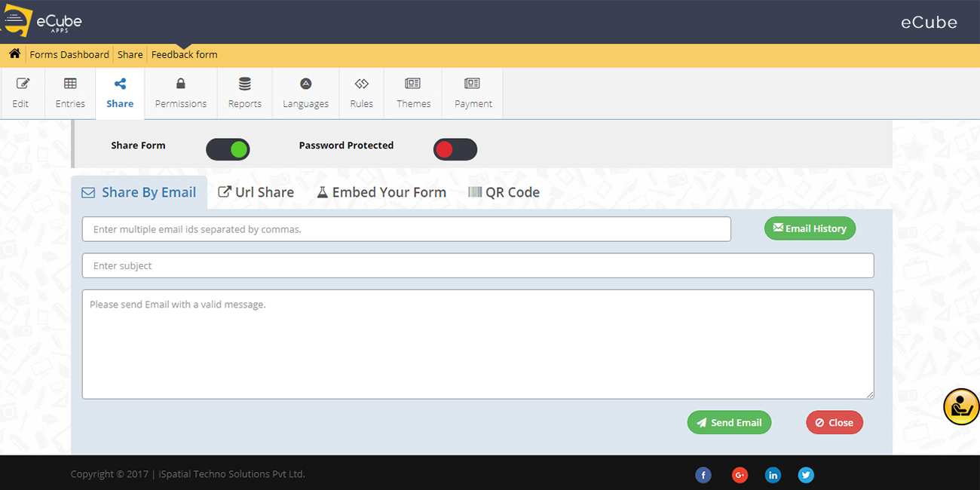Click the Send Email button
Screen dimensions: 980x490
point(729,423)
